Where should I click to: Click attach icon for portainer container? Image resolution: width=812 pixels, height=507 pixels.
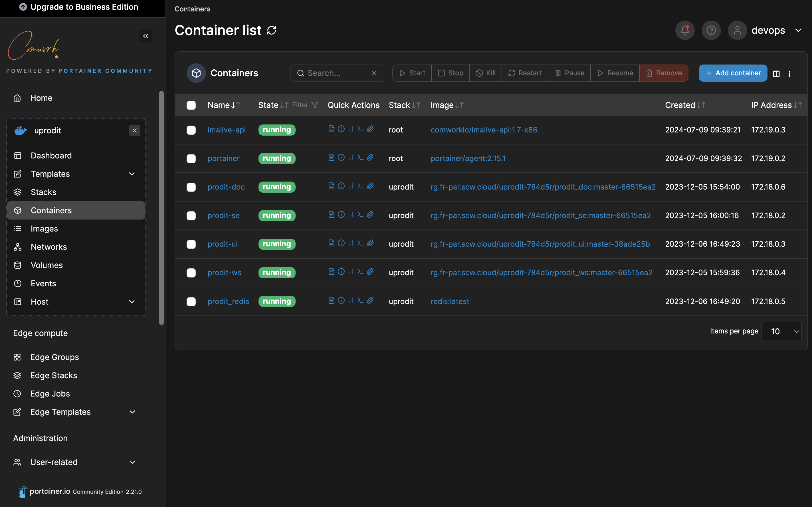click(x=370, y=158)
